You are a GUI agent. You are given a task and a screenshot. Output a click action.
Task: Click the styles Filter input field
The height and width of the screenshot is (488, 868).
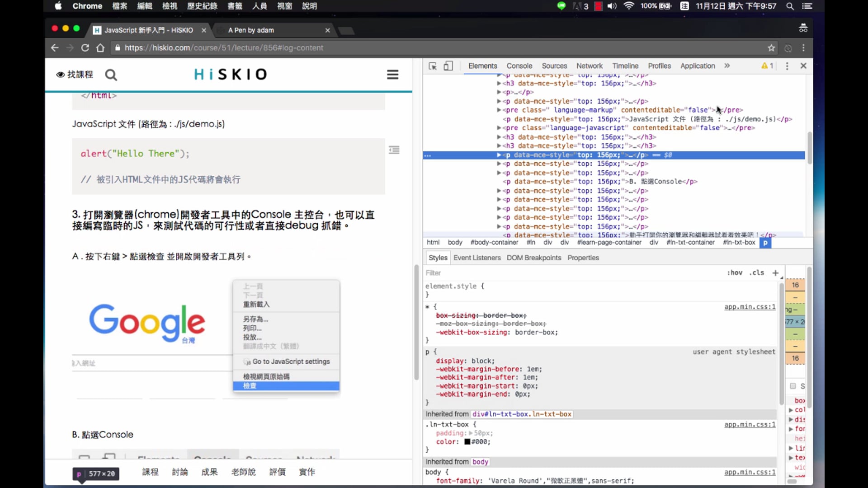click(475, 272)
